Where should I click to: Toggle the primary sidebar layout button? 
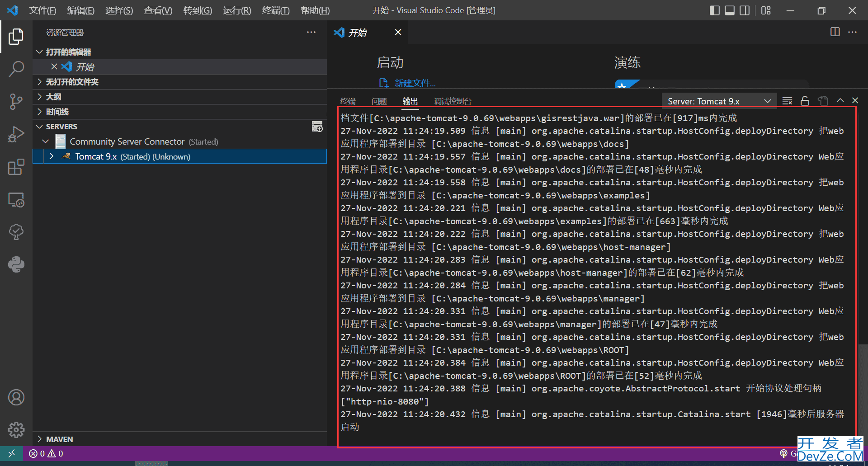(x=715, y=10)
